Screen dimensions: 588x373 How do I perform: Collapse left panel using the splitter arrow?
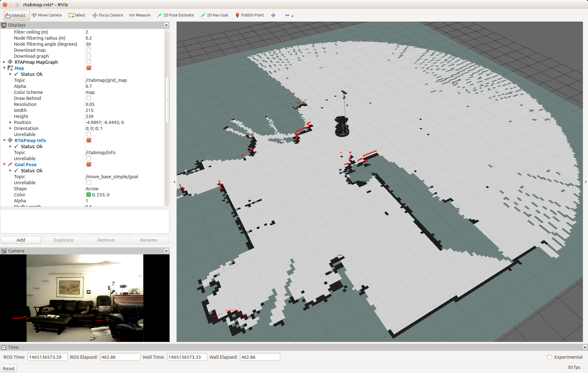(x=174, y=182)
